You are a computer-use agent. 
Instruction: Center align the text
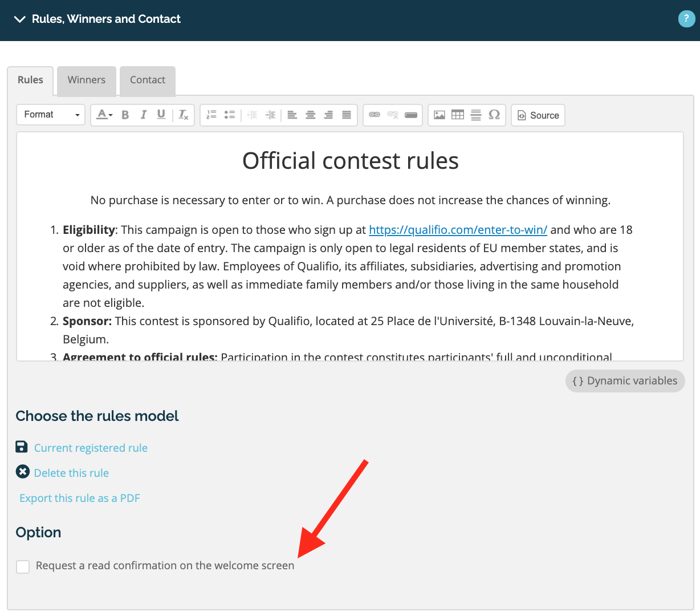[x=311, y=115]
